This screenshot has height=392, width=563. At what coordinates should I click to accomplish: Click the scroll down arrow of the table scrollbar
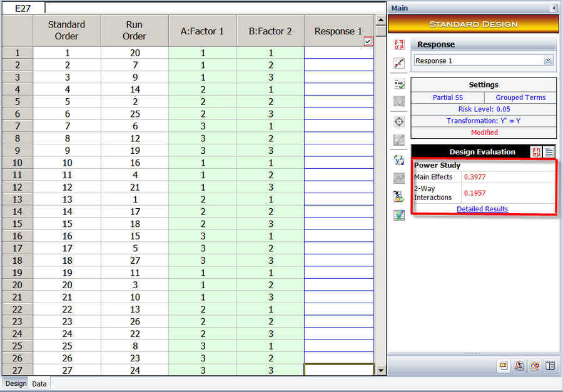coord(381,371)
